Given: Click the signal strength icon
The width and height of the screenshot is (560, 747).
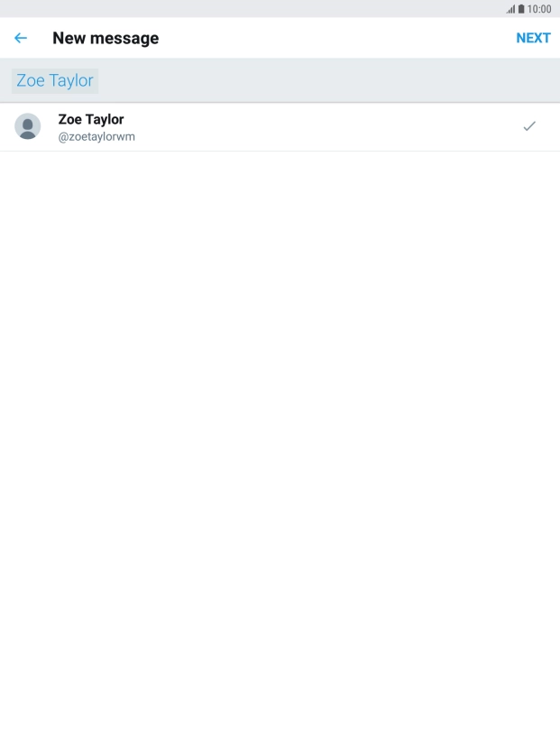Looking at the screenshot, I should (510, 9).
